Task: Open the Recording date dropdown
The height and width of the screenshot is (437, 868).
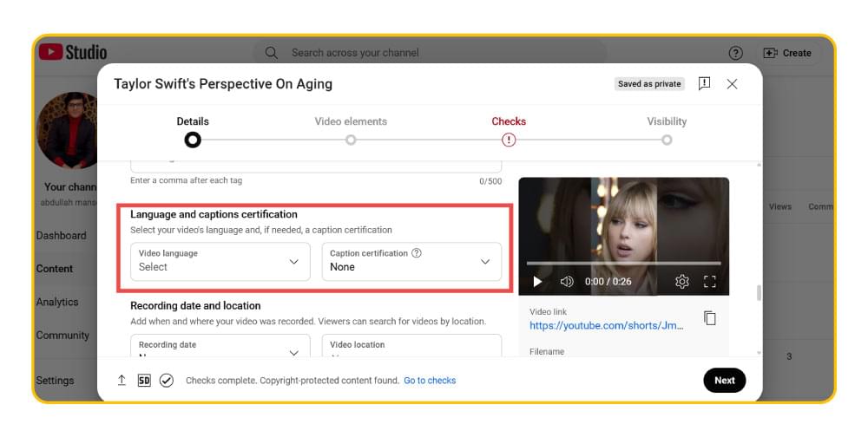Action: coord(220,345)
